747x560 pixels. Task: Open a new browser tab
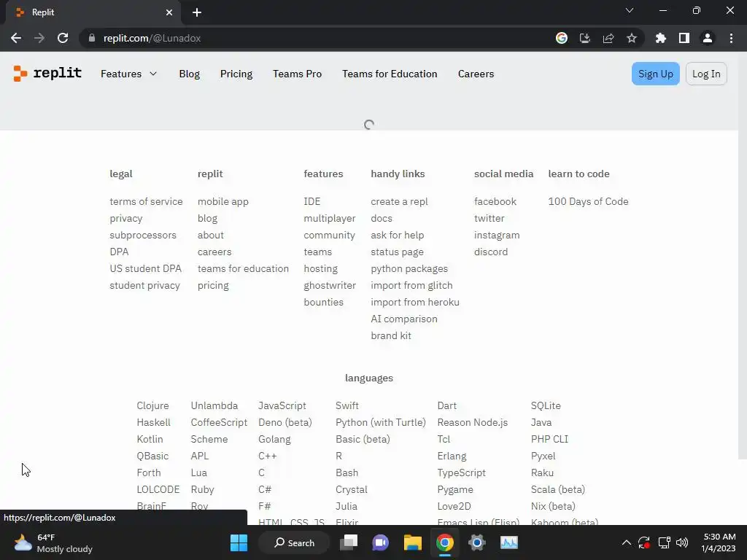pyautogui.click(x=197, y=12)
